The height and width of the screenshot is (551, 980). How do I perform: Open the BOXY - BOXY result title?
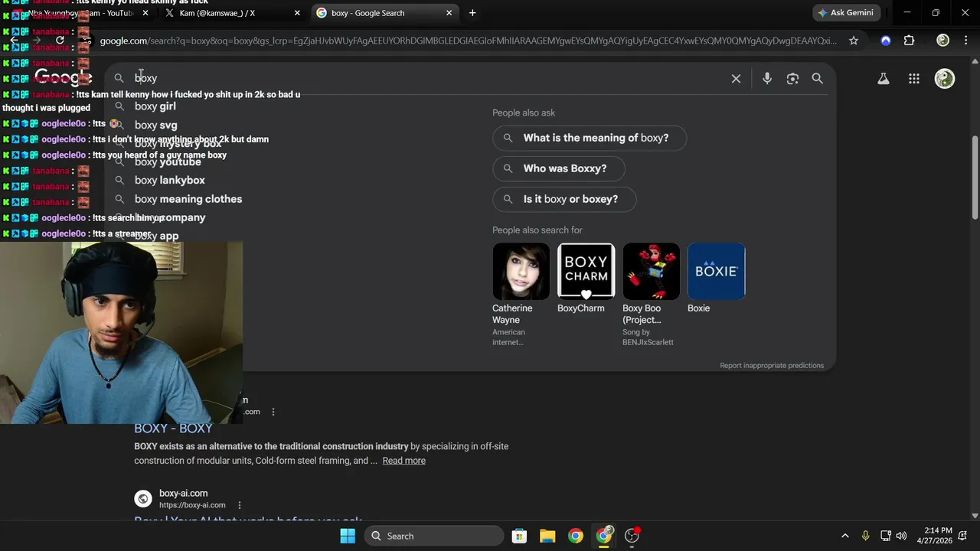[x=173, y=429]
